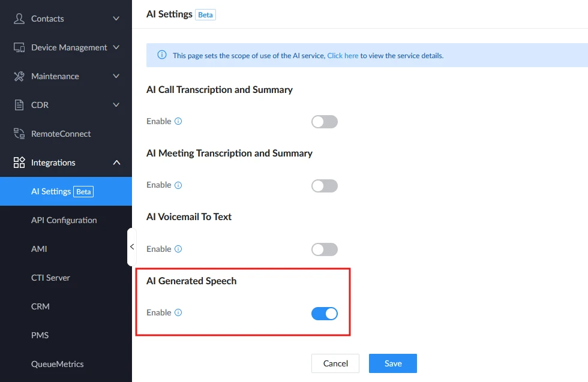Click the Contacts person icon
588x382 pixels.
pos(19,19)
